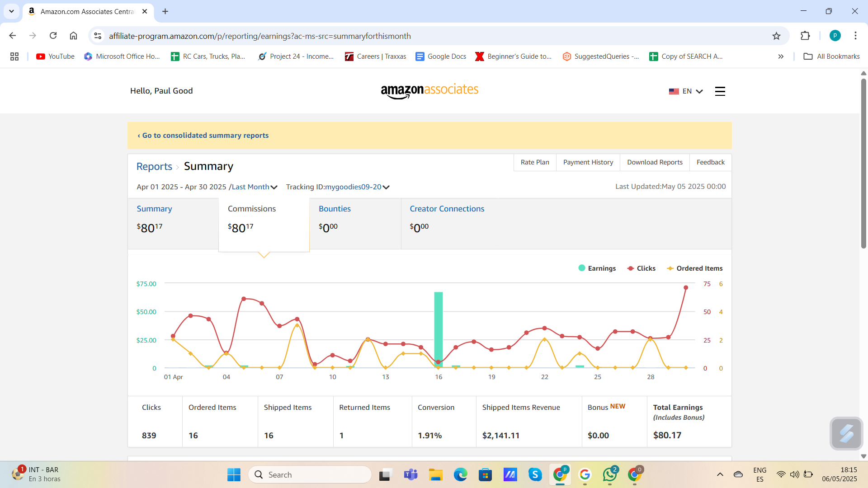
Task: Bookmark this page with the star icon
Action: point(776,36)
